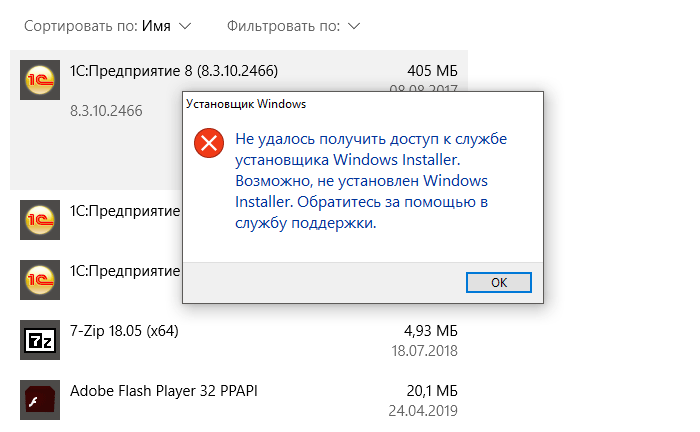Screen dimensions: 700x432
Task: Click the red error icon in the dialog
Action: click(209, 143)
